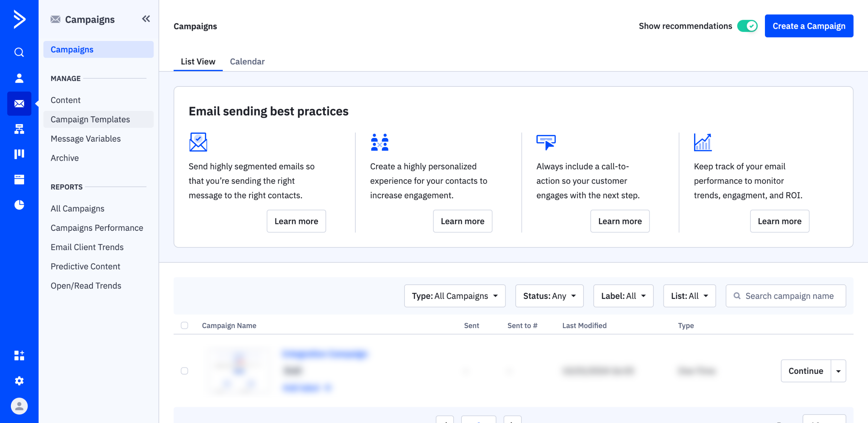The image size is (868, 423).
Task: Open Contacts via the person icon
Action: click(19, 78)
